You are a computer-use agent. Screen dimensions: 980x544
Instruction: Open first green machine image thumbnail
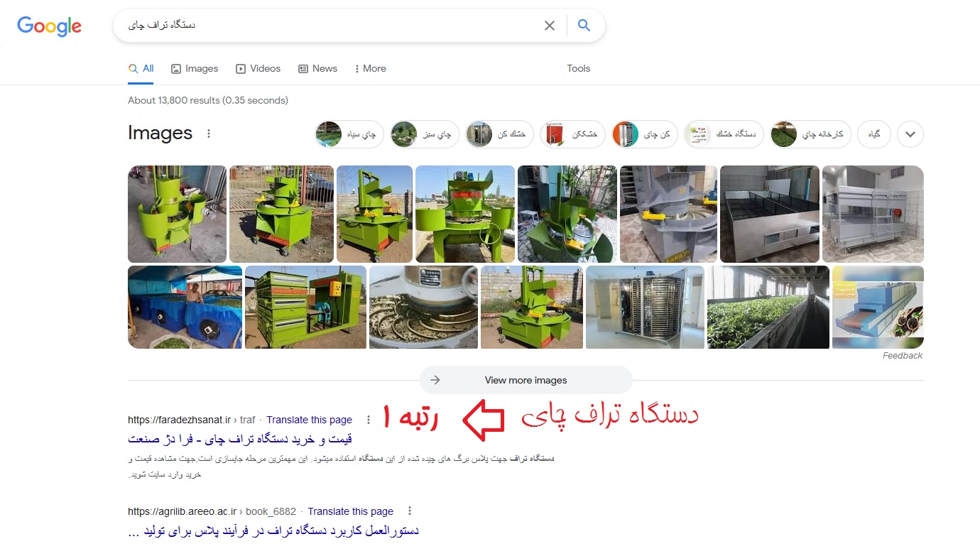coord(177,214)
